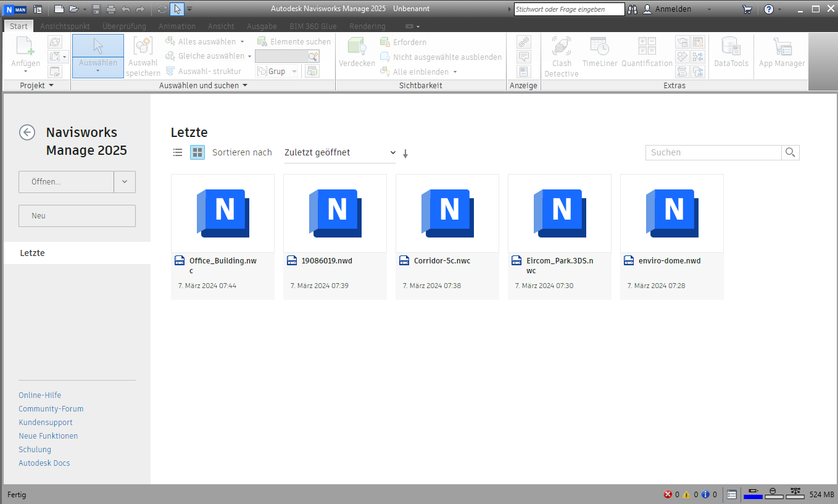Click the Stichwort oder Frage eingeben field
This screenshot has height=504, width=838.
[569, 9]
